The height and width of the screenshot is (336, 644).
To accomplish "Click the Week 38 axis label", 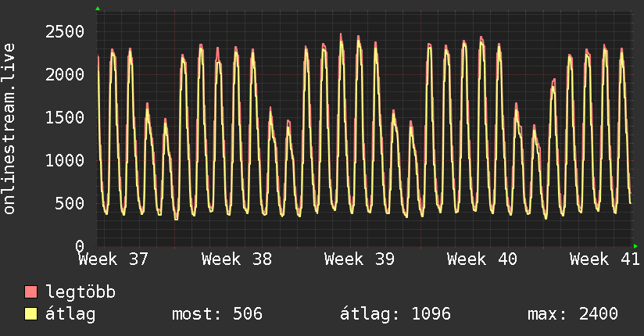I will (x=237, y=259).
